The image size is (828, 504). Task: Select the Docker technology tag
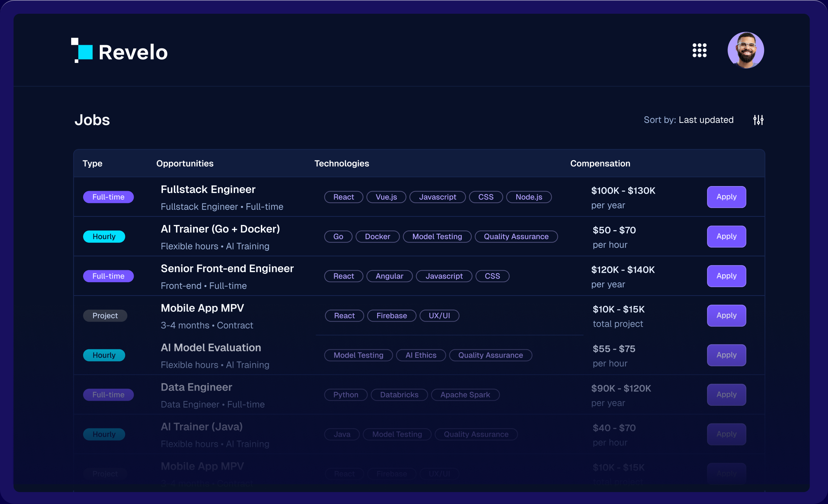click(377, 237)
